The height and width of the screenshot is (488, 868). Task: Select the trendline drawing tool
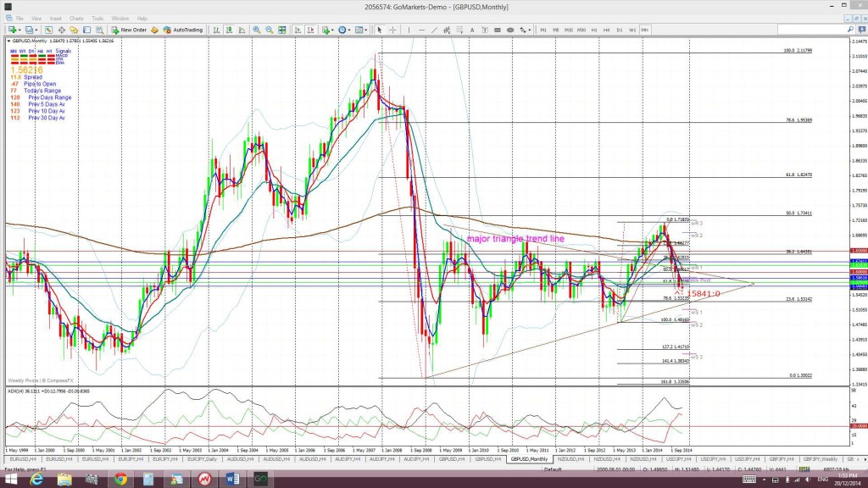(434, 30)
